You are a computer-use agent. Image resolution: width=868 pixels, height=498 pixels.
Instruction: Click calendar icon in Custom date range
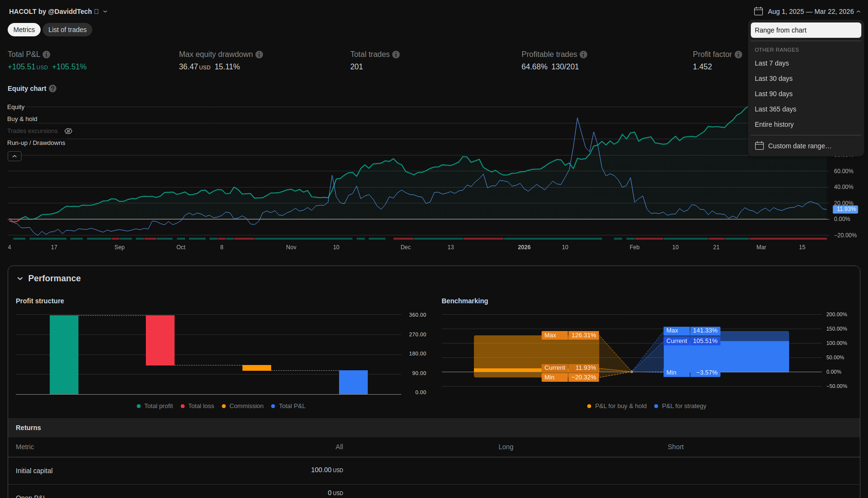pyautogui.click(x=759, y=146)
